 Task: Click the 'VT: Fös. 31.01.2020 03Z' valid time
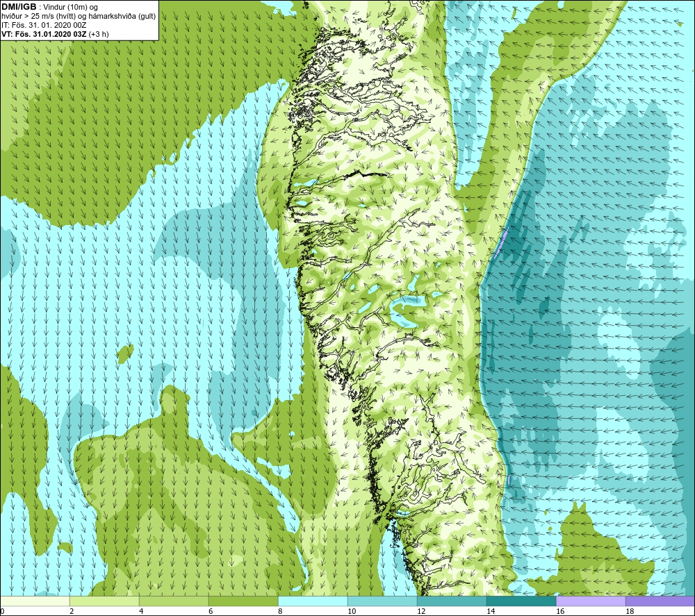[44, 34]
